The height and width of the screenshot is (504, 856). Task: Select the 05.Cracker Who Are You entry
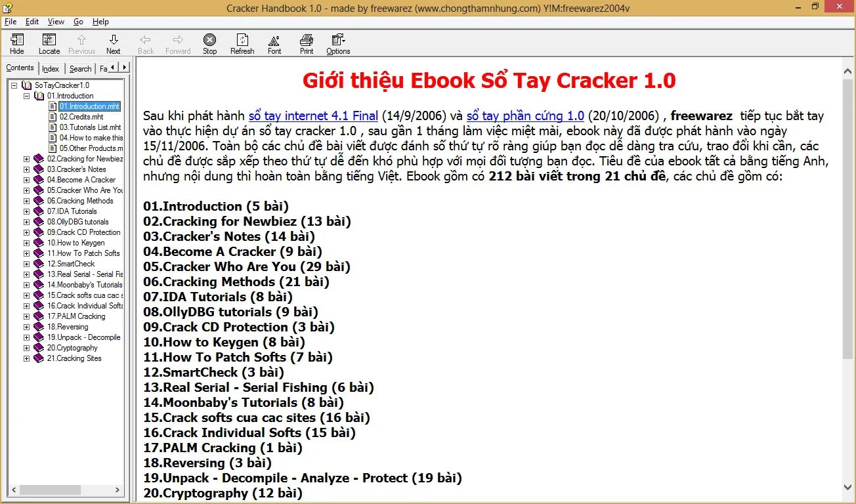tap(85, 190)
